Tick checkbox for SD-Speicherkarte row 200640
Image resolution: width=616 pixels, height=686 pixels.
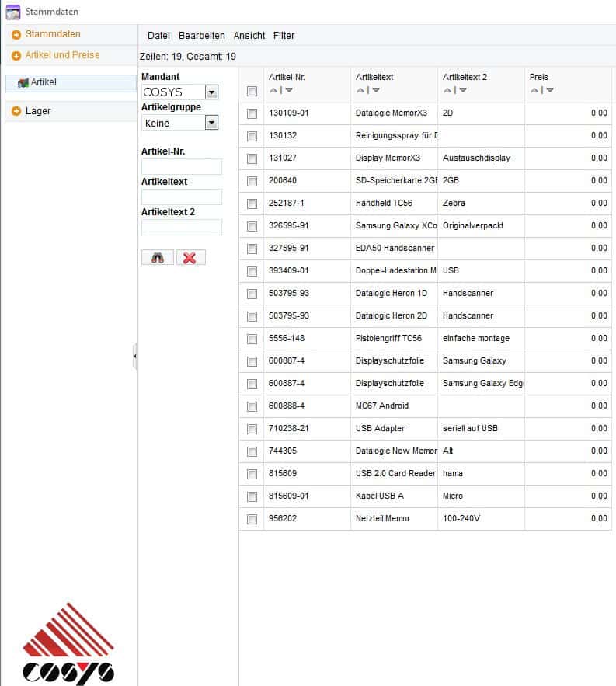pyautogui.click(x=252, y=181)
